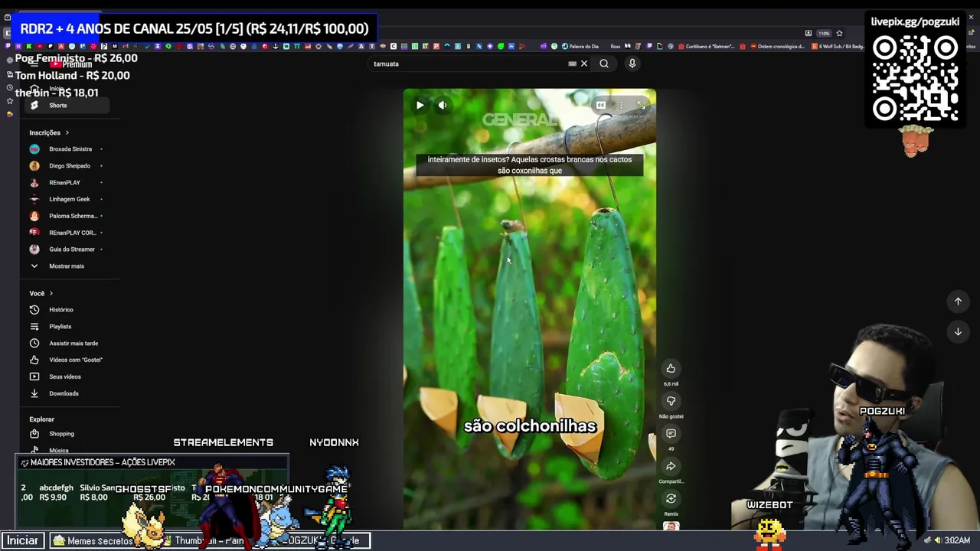Expand the Inscrições section chevron
Image resolution: width=980 pixels, height=551 pixels.
[x=67, y=132]
